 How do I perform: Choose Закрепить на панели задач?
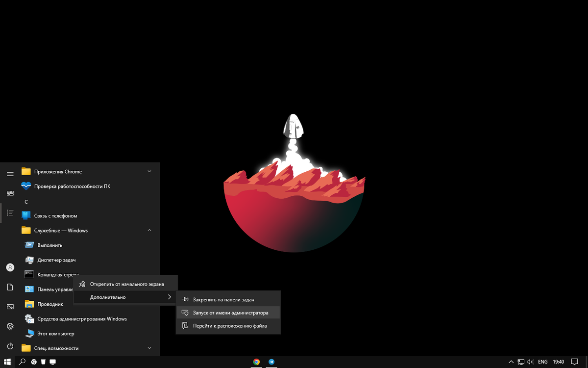(x=228, y=299)
